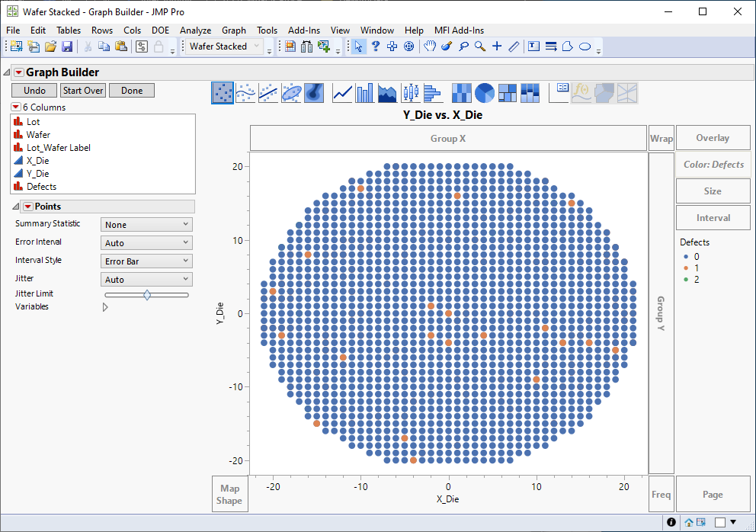This screenshot has width=756, height=532.
Task: Select the Line chart element icon
Action: (x=342, y=93)
